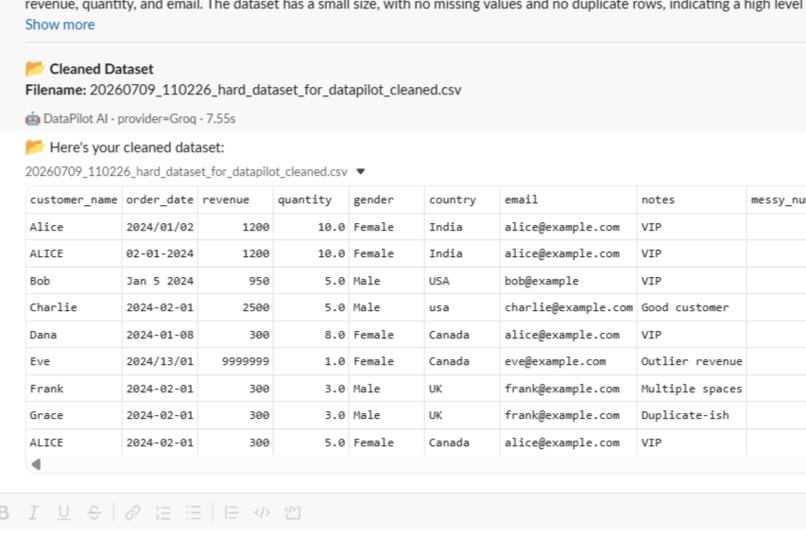Collapse the cleaned CSV file preview arrow
Screen dimensions: 806x537
(x=360, y=172)
